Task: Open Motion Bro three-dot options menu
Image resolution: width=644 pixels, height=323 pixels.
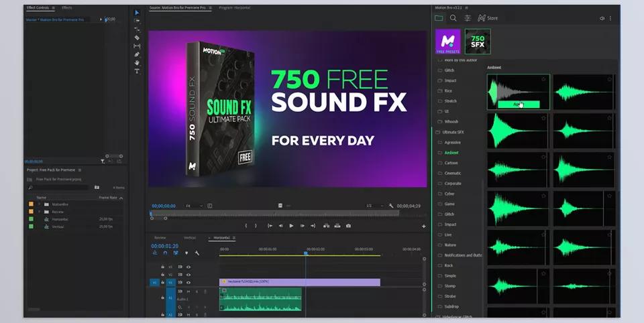Action: click(610, 19)
